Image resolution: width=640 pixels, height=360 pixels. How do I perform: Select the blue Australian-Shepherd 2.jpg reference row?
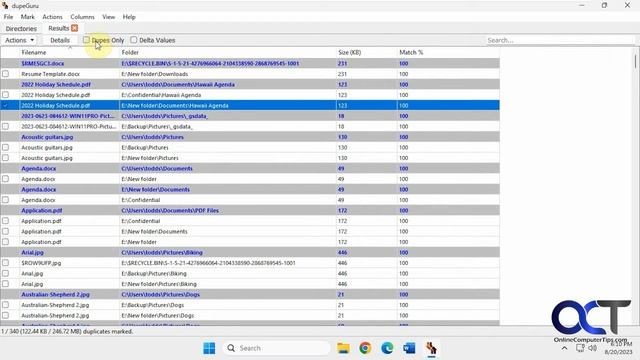(x=250, y=294)
